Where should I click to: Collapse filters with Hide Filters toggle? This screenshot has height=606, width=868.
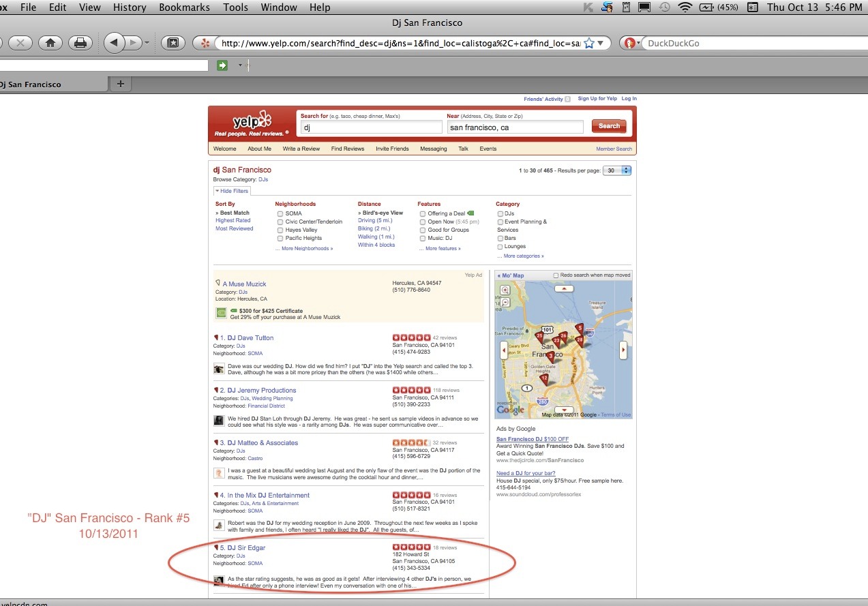[232, 191]
